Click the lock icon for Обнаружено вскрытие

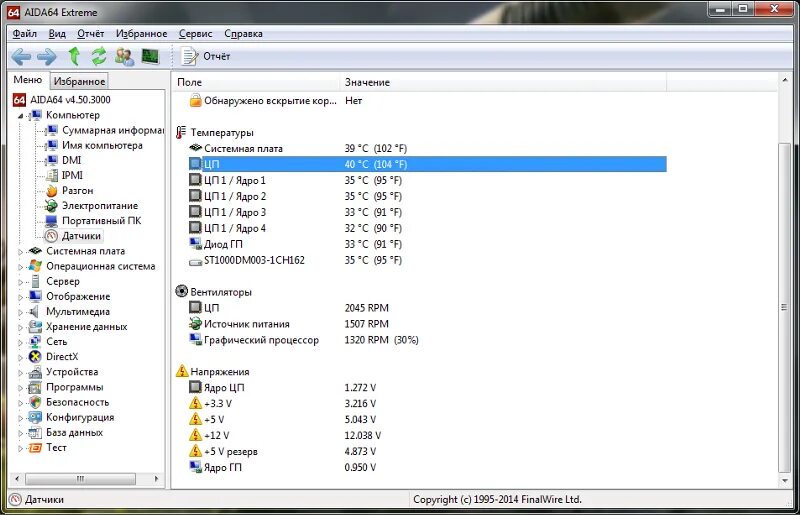pos(195,101)
